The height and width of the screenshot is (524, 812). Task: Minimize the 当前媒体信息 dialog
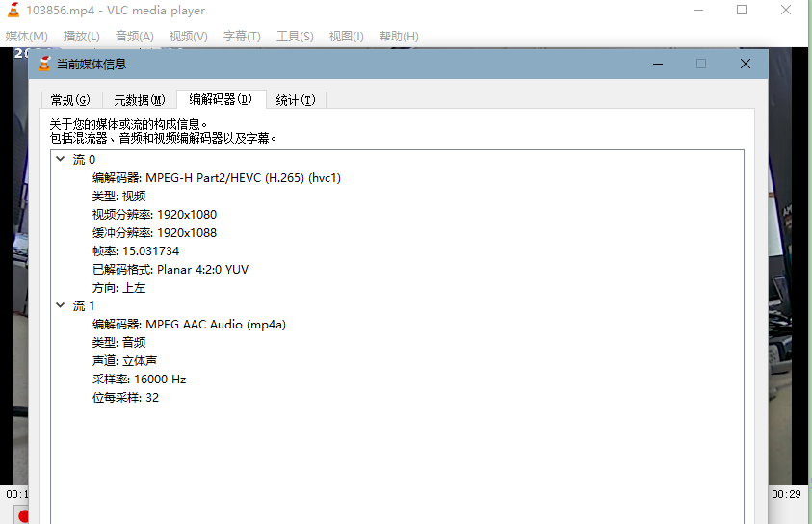pos(658,64)
